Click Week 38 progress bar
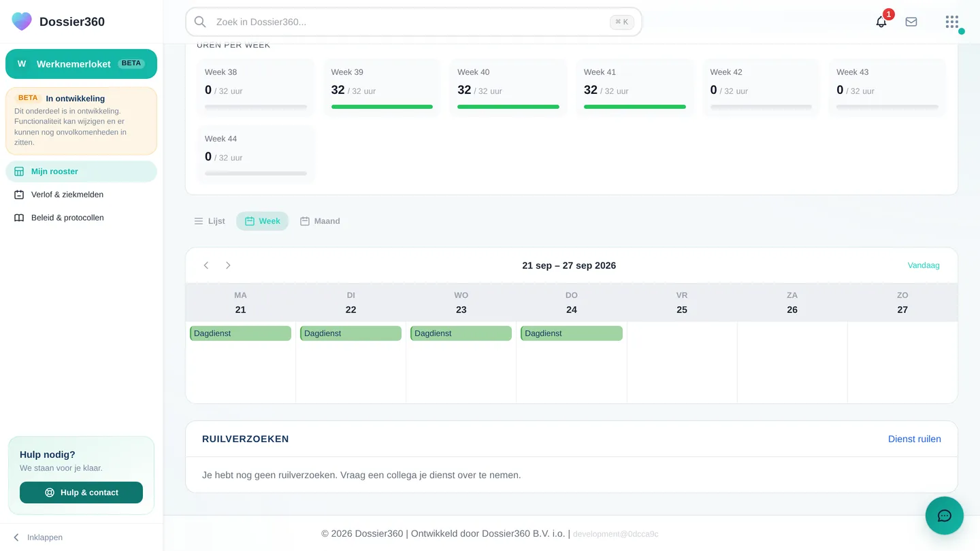Viewport: 980px width, 551px height. point(256,107)
